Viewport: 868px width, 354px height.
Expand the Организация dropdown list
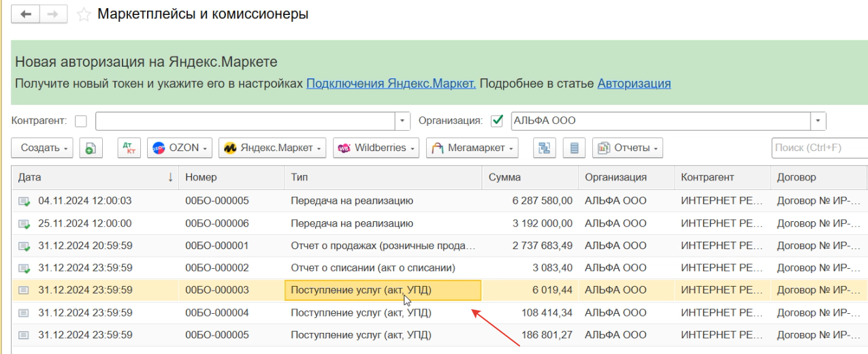[818, 121]
